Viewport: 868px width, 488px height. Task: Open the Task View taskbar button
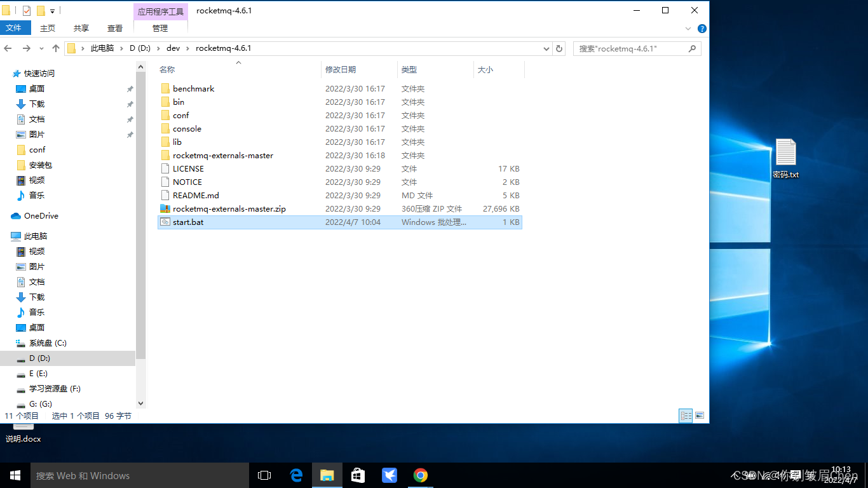264,475
